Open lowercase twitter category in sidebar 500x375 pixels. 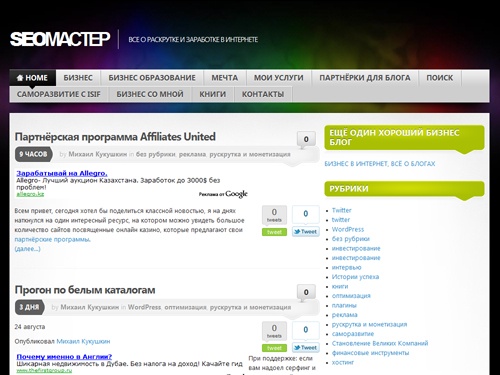pos(341,220)
